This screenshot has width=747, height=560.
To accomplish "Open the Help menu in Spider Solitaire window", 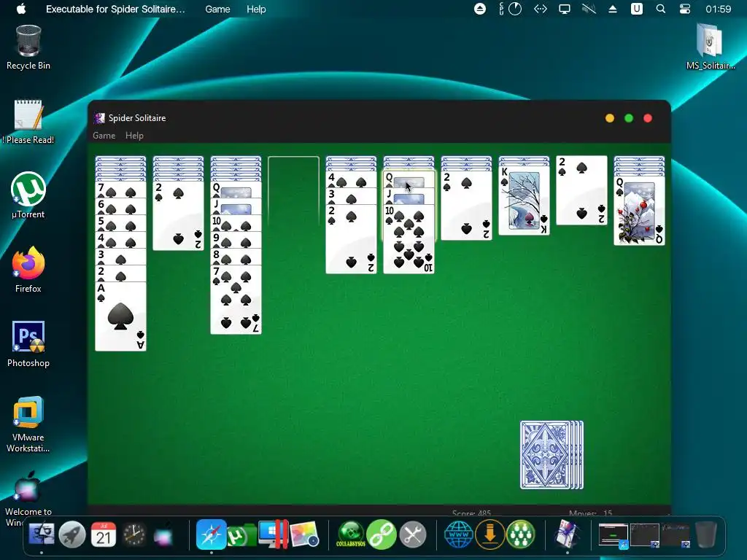I will pos(134,136).
